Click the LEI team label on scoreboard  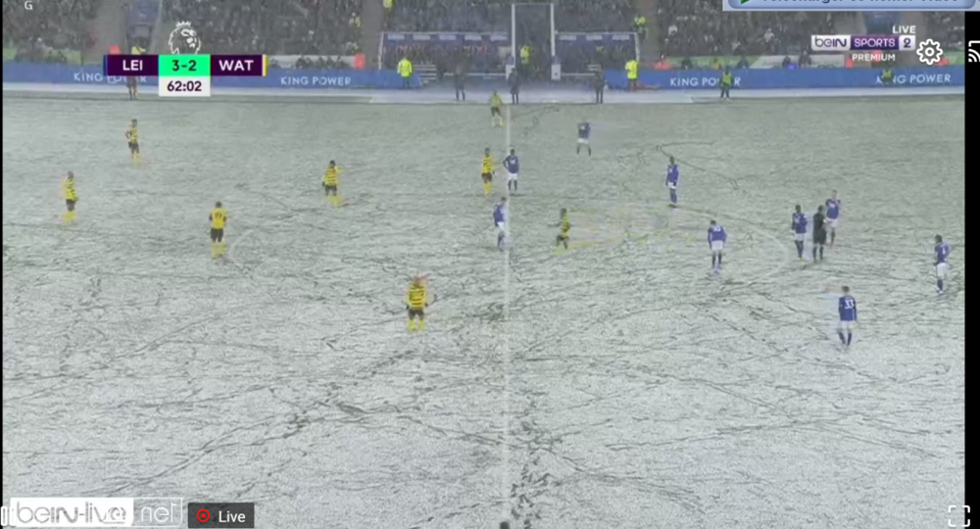132,66
